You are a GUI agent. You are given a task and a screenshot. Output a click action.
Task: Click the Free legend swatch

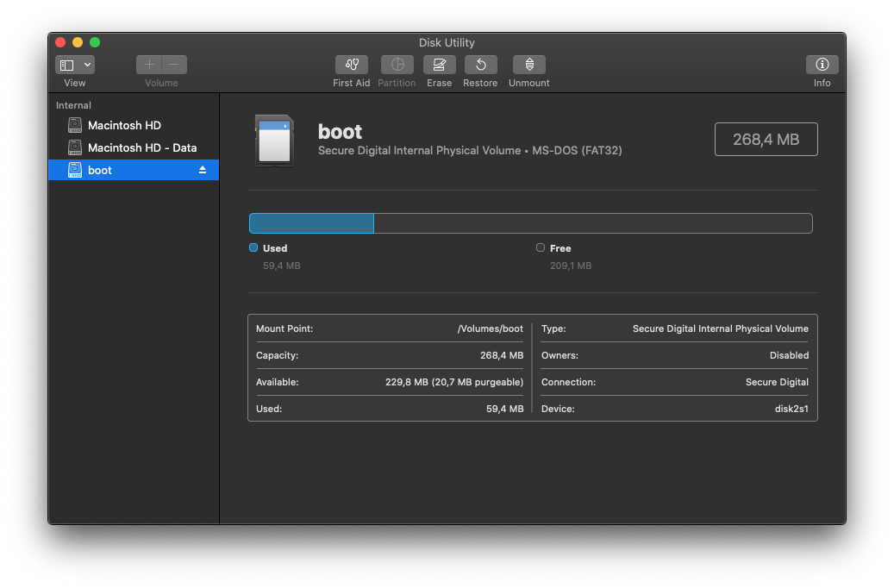540,247
